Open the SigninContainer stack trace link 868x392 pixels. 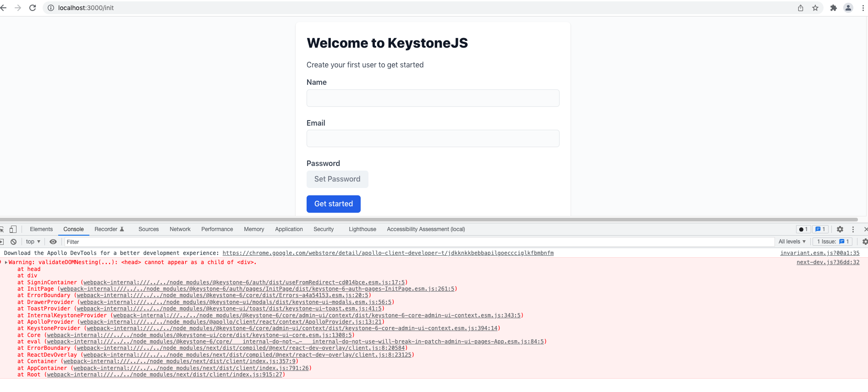point(244,282)
